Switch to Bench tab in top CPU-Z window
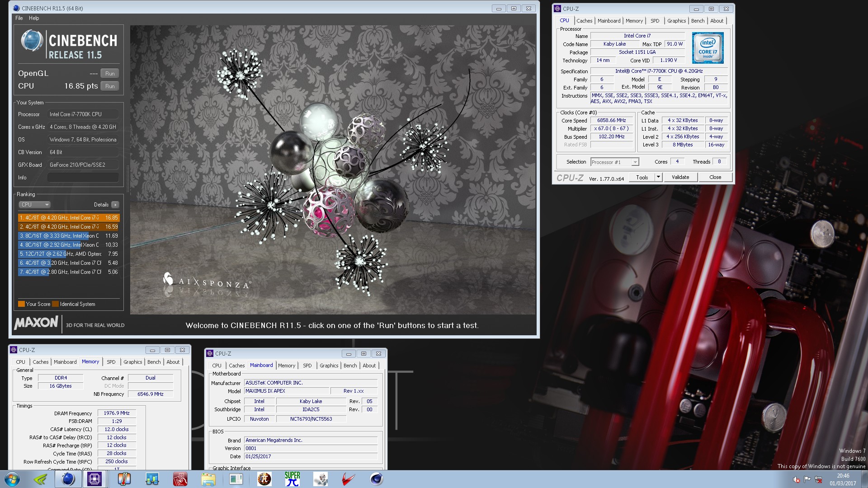The image size is (868, 488). 698,21
